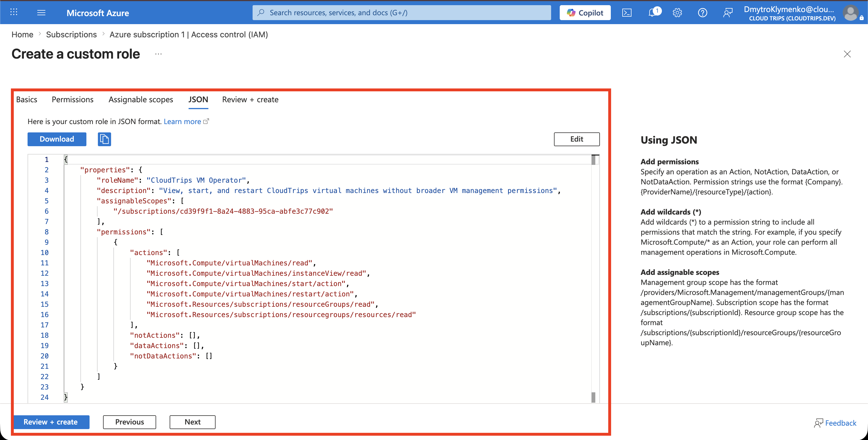868x440 pixels.
Task: Click the virtualMachines/restart/action line
Action: pyautogui.click(x=252, y=294)
